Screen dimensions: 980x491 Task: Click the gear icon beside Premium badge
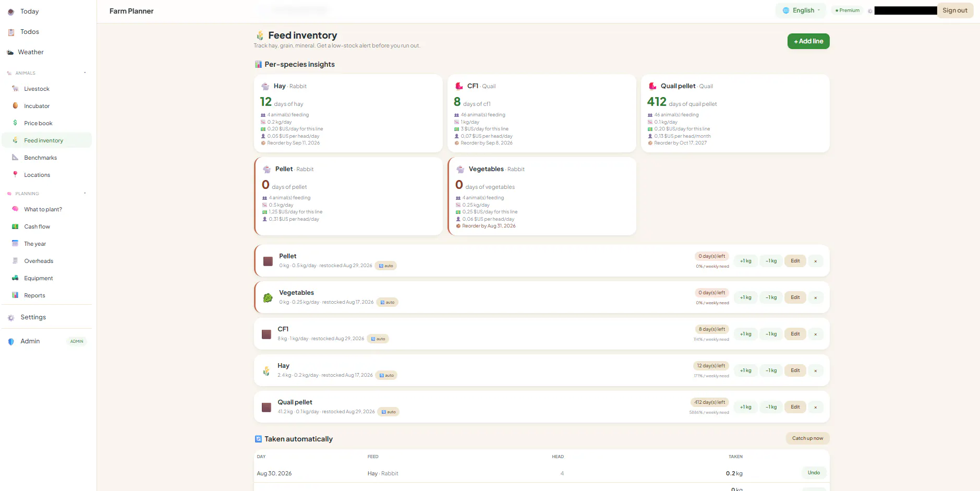[870, 11]
